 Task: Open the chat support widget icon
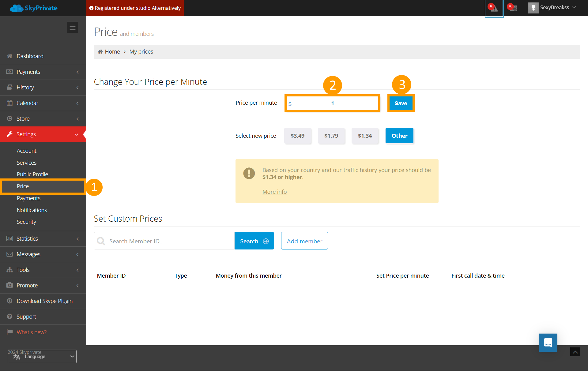pyautogui.click(x=548, y=343)
